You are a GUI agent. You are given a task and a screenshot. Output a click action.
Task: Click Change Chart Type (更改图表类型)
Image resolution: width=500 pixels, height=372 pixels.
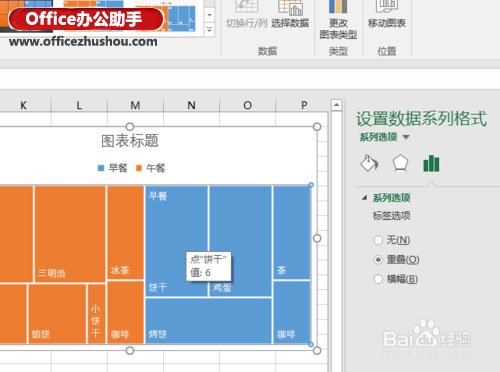pyautogui.click(x=338, y=19)
